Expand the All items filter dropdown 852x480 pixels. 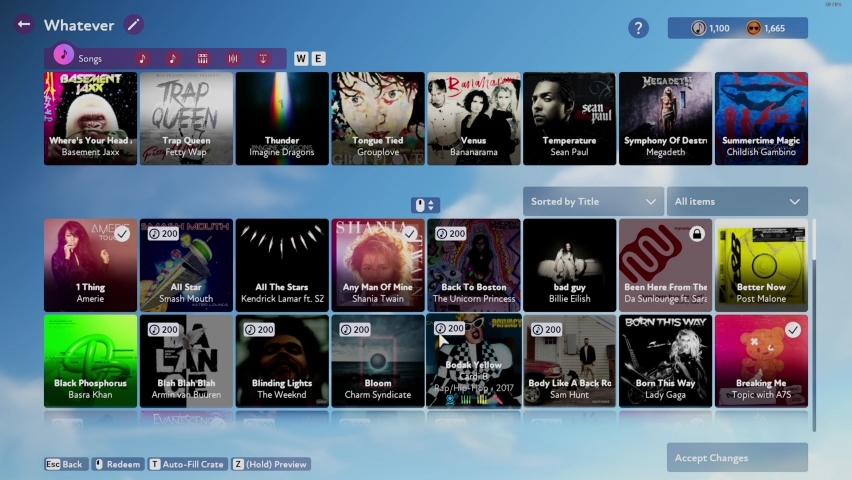[737, 201]
